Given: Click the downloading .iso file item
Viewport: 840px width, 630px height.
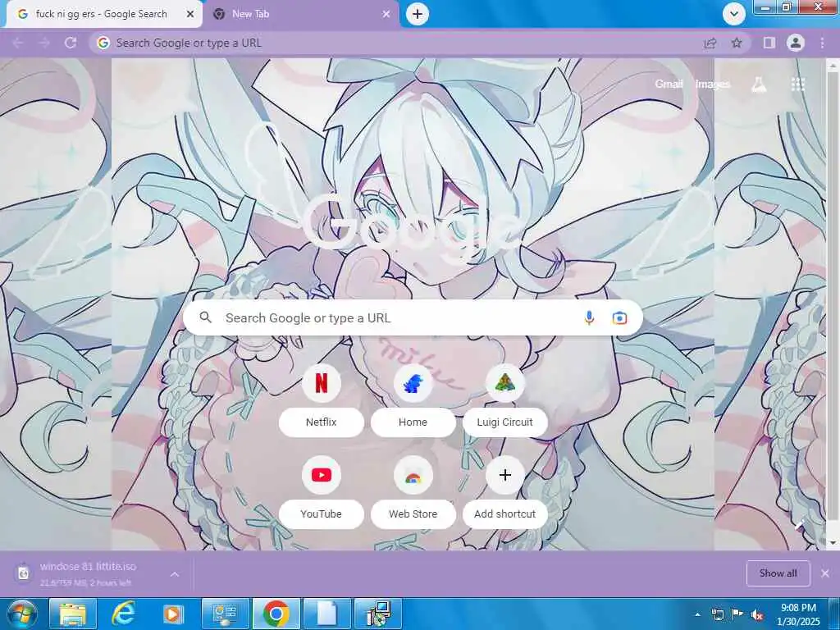Looking at the screenshot, I should 89,573.
